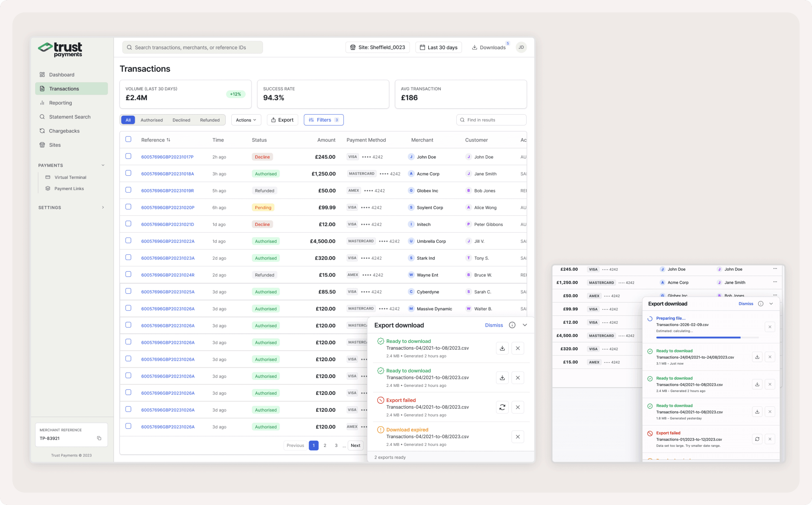Tick checkbox for row 60057696GBP20231020P

coord(128,207)
